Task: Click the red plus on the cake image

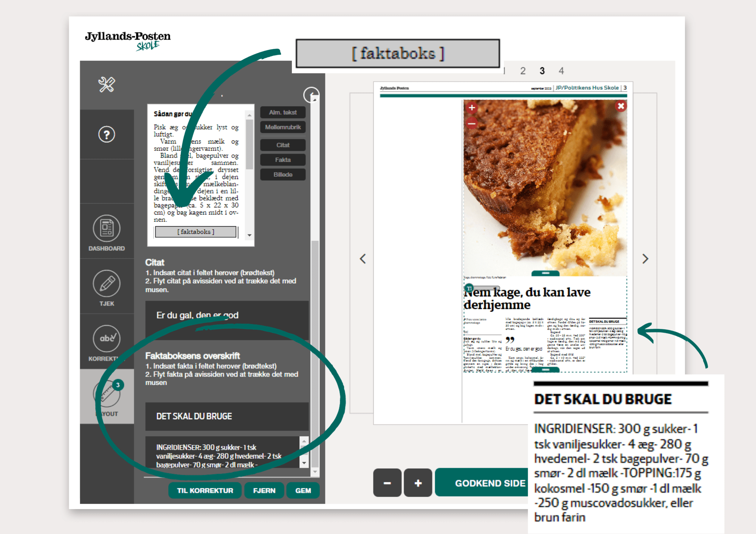Action: coord(472,108)
